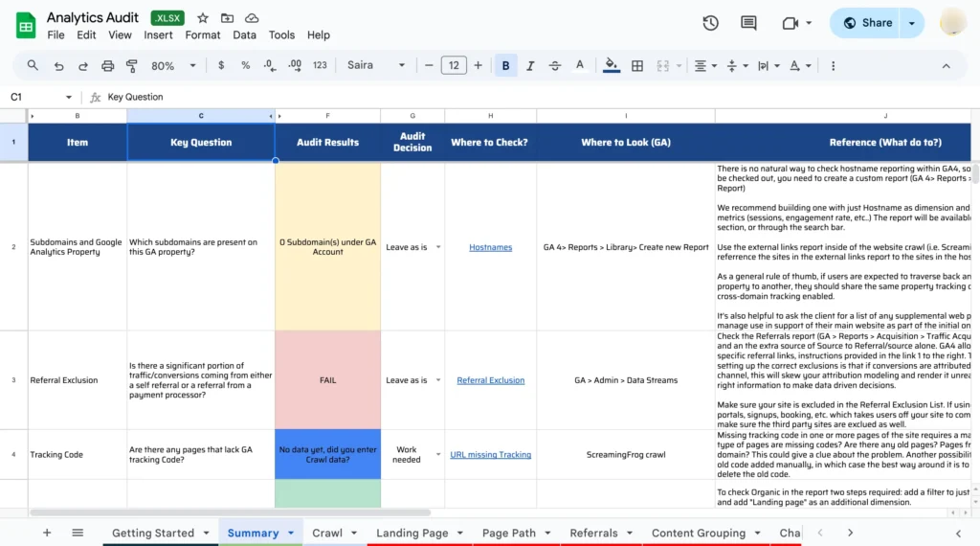This screenshot has height=546, width=980.
Task: Open the 'URL missing Tracking' link
Action: tap(490, 455)
